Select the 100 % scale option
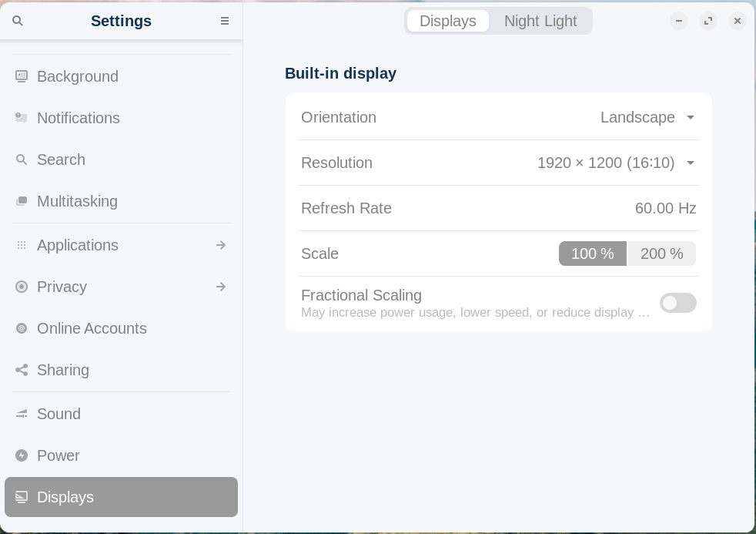Viewport: 756px width, 534px height. (x=593, y=254)
